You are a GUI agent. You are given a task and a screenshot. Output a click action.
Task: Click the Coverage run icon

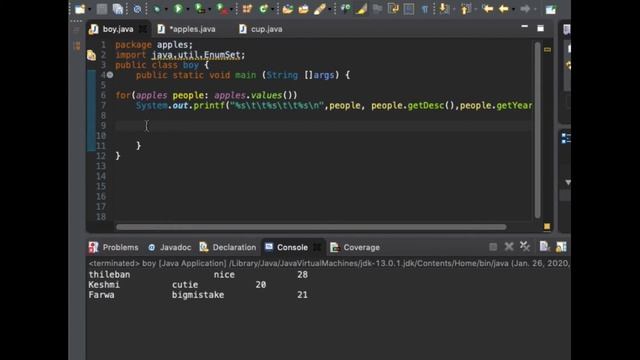(x=199, y=9)
